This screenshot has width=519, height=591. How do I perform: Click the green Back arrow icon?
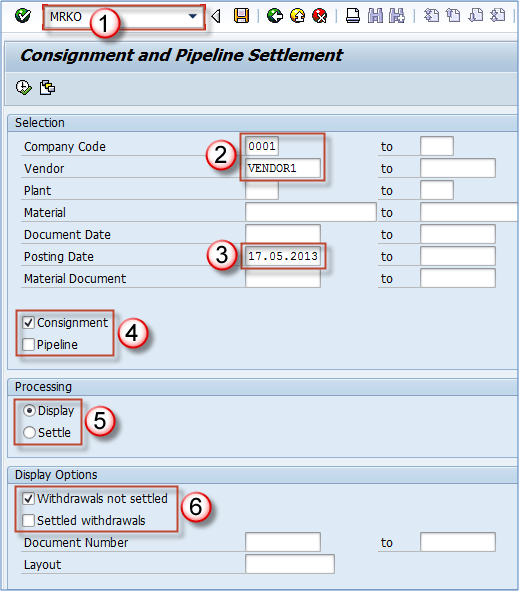pyautogui.click(x=275, y=16)
